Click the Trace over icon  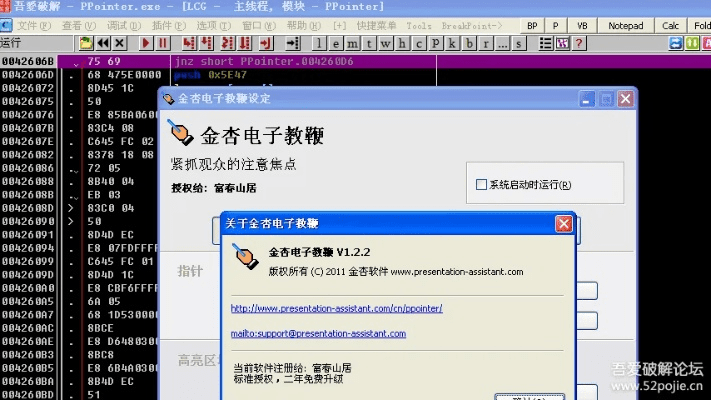pos(245,43)
